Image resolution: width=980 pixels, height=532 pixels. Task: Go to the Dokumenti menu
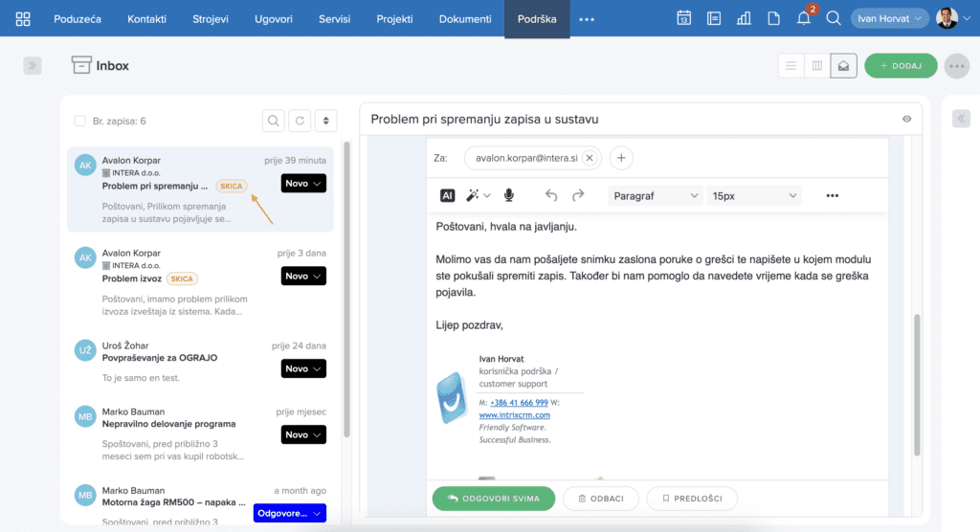click(465, 19)
